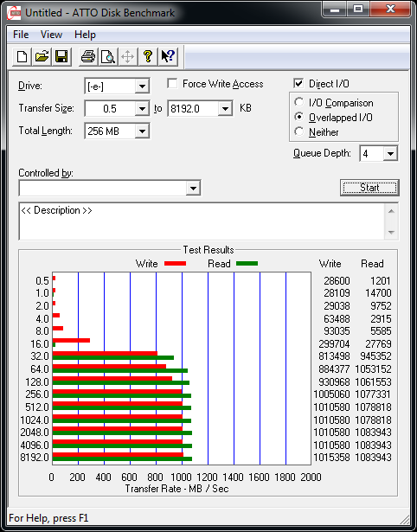Viewport: 417px width, 532px height.
Task: Select the Overlapped I/O radio button
Action: tap(299, 117)
